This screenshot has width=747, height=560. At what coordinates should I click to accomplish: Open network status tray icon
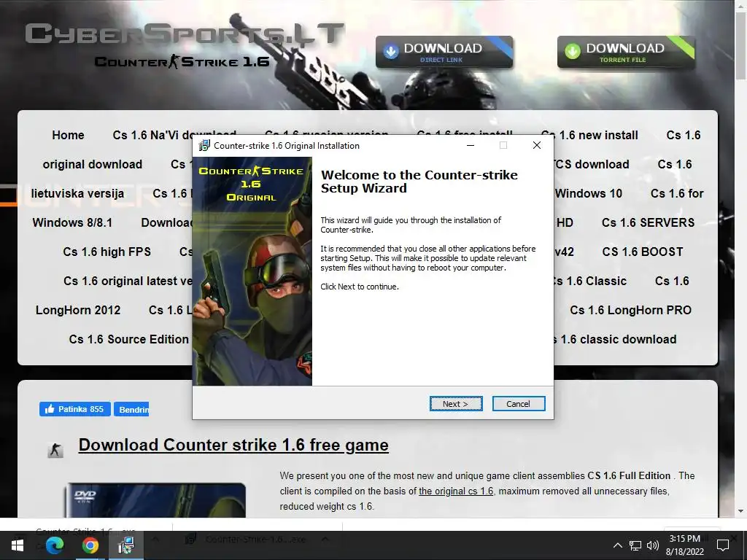pyautogui.click(x=635, y=545)
